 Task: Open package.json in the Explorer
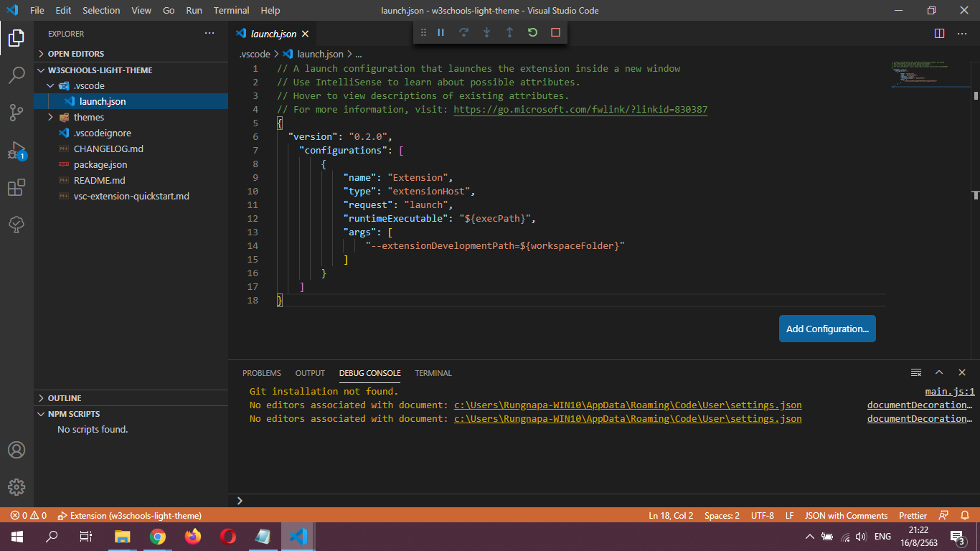[x=131, y=164]
